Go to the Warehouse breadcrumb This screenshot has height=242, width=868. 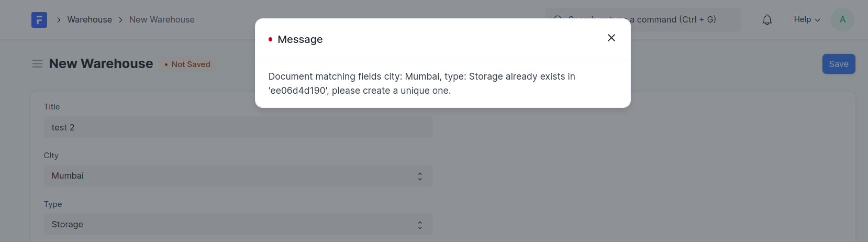90,20
